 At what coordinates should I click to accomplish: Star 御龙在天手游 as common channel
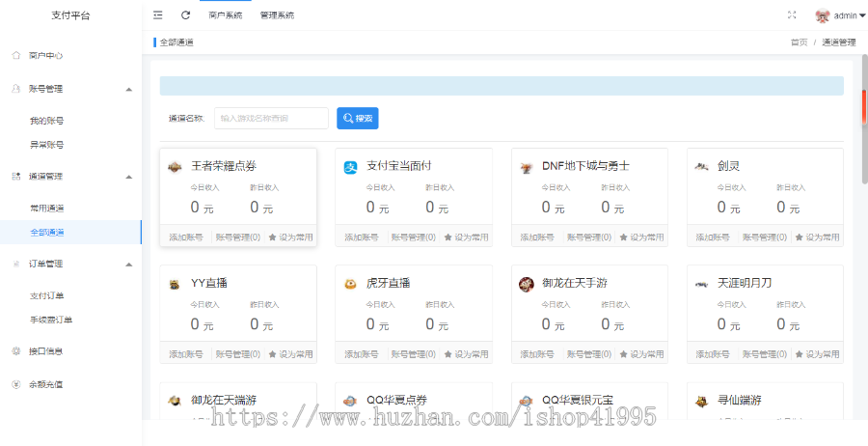tap(641, 354)
